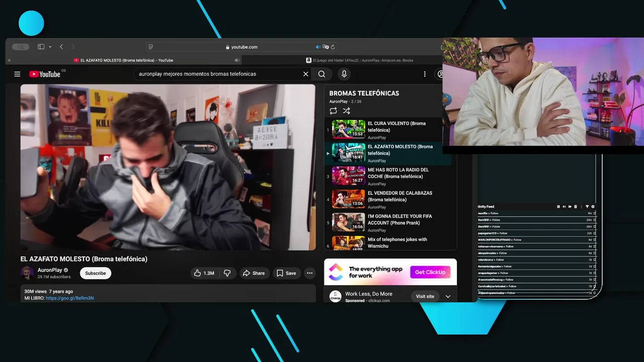Image resolution: width=644 pixels, height=362 pixels.
Task: Select anapaolagamer Follow feed entry
Action: pos(536,273)
